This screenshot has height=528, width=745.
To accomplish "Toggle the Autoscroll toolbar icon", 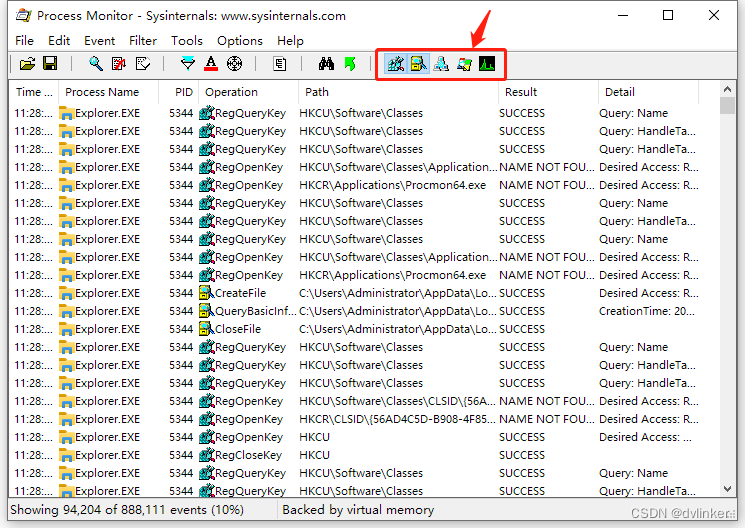I will click(x=118, y=64).
